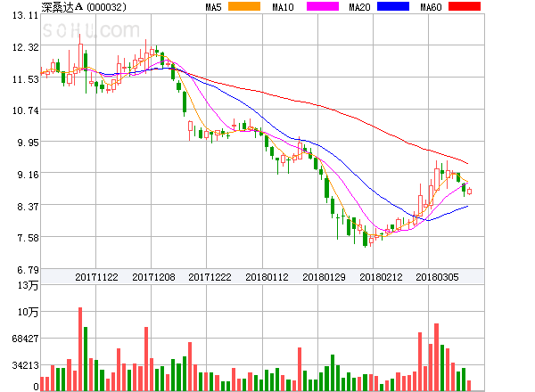Select the MA60 legend label
Screen dimensions: 535x392
431,7
